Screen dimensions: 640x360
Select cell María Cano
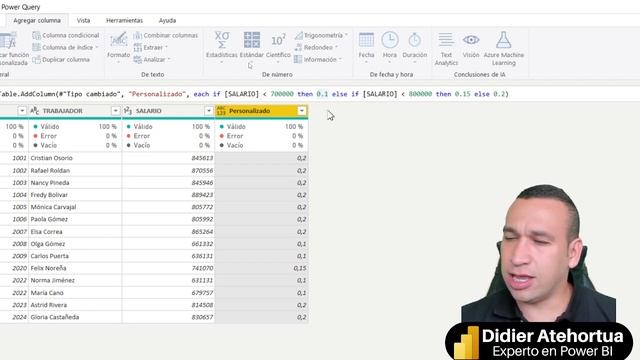(75, 293)
